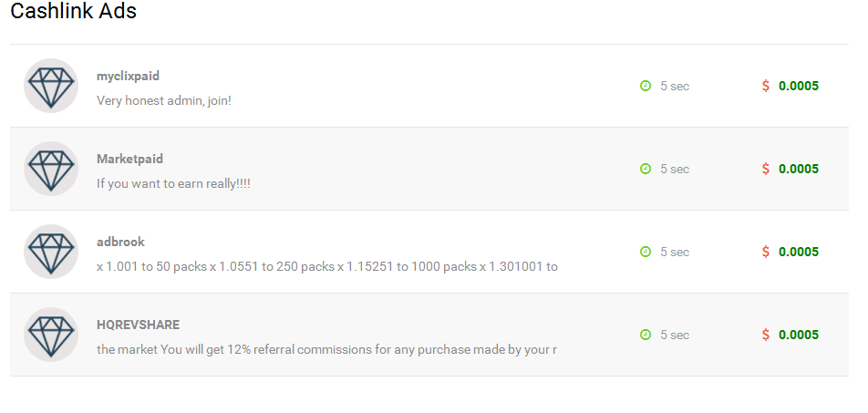Click the Cashlink Ads heading
Screen dimensions: 868x413
[x=74, y=12]
